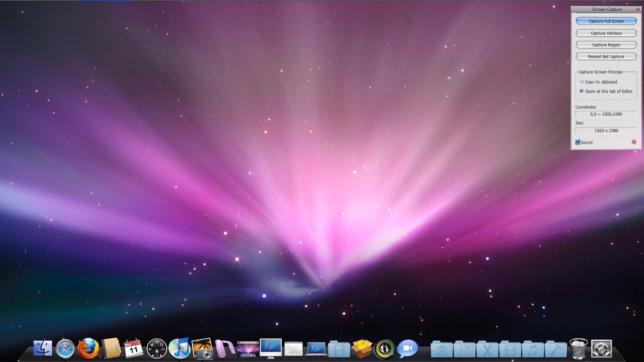The height and width of the screenshot is (362, 644).
Task: Start an iChat video conversation
Action: [x=406, y=349]
